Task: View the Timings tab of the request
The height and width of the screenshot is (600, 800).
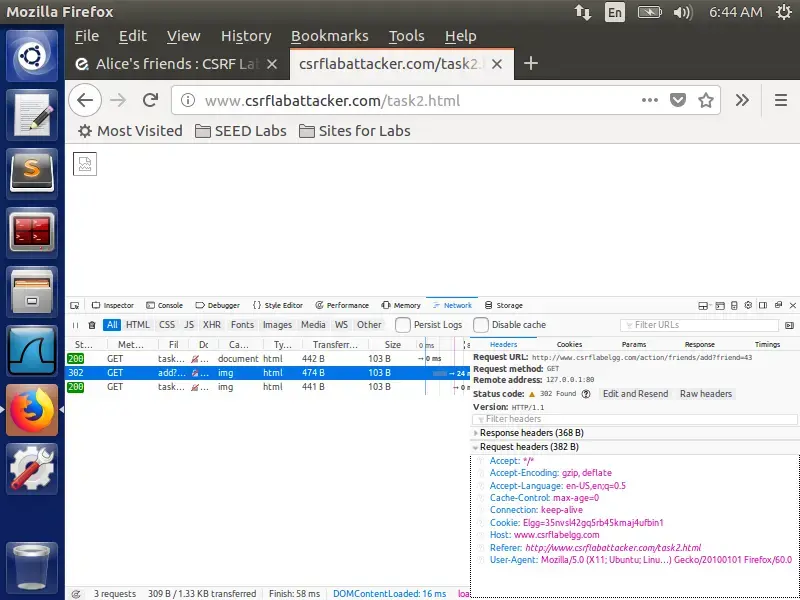Action: point(767,344)
